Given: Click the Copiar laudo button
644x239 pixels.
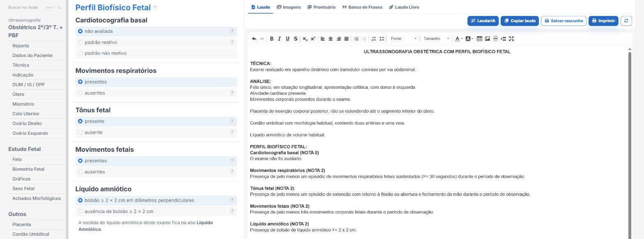Looking at the screenshot, I should [520, 21].
